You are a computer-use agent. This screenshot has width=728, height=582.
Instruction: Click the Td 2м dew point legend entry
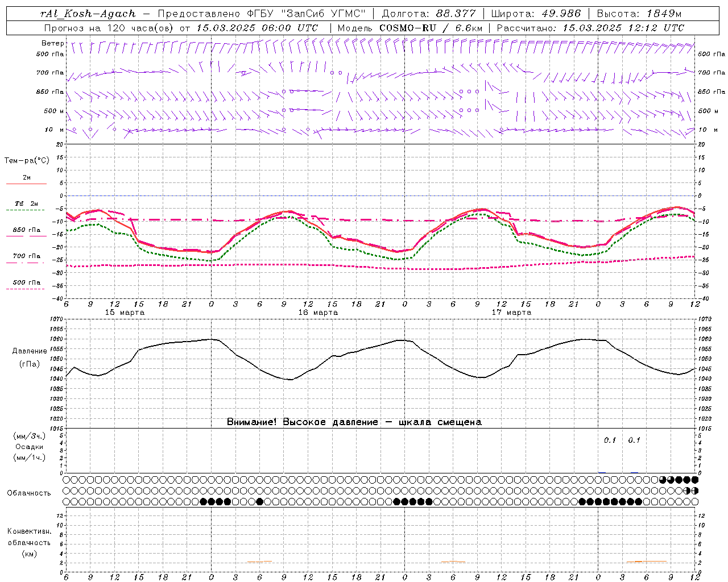[27, 203]
